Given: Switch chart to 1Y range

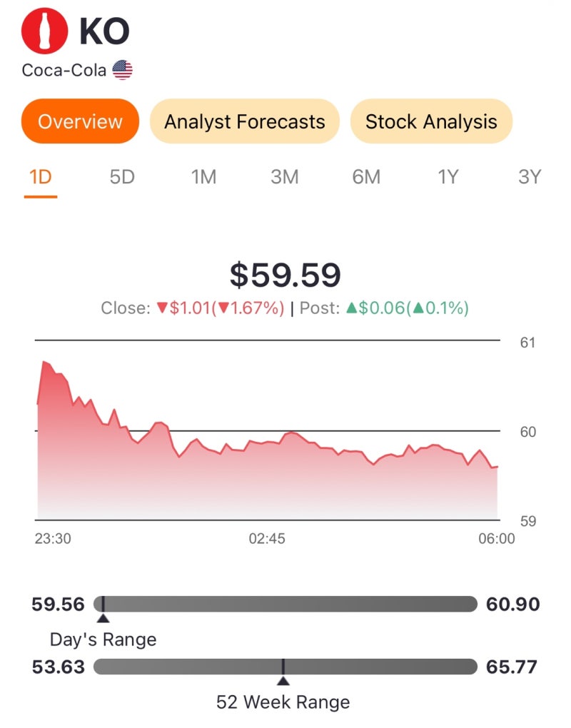Looking at the screenshot, I should [448, 177].
